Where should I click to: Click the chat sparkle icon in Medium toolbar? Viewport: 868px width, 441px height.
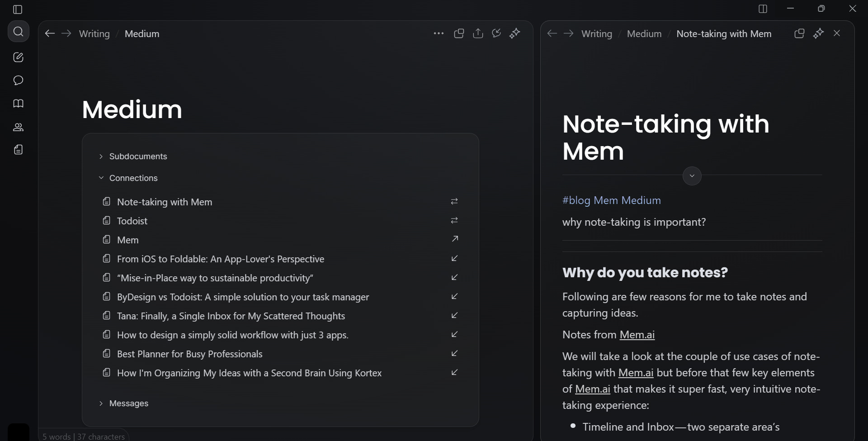point(496,33)
